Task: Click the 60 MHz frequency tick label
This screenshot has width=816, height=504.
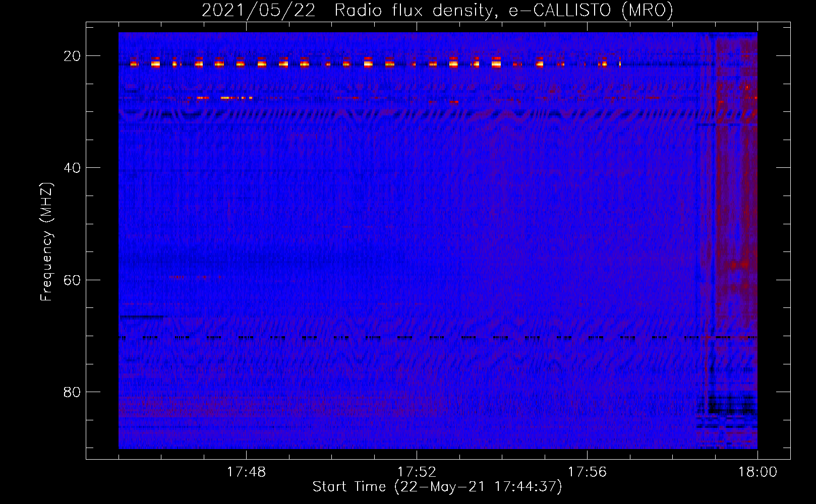Action: 72,280
